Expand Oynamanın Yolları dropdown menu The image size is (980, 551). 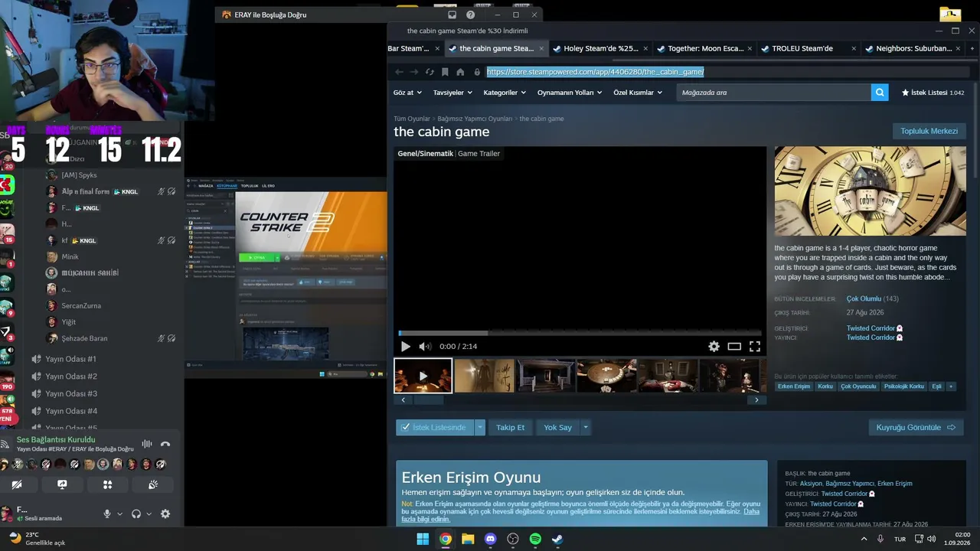[x=570, y=93]
